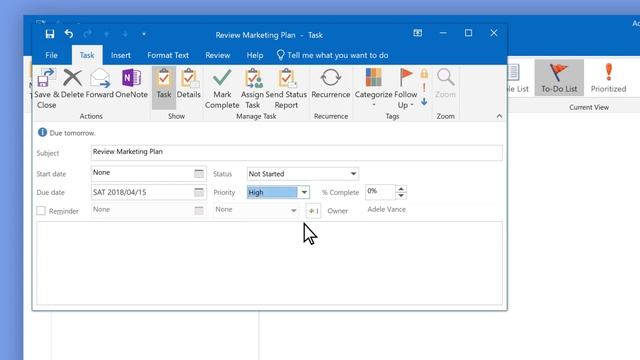This screenshot has width=640, height=360.
Task: Open the Due date calendar picker
Action: click(199, 192)
